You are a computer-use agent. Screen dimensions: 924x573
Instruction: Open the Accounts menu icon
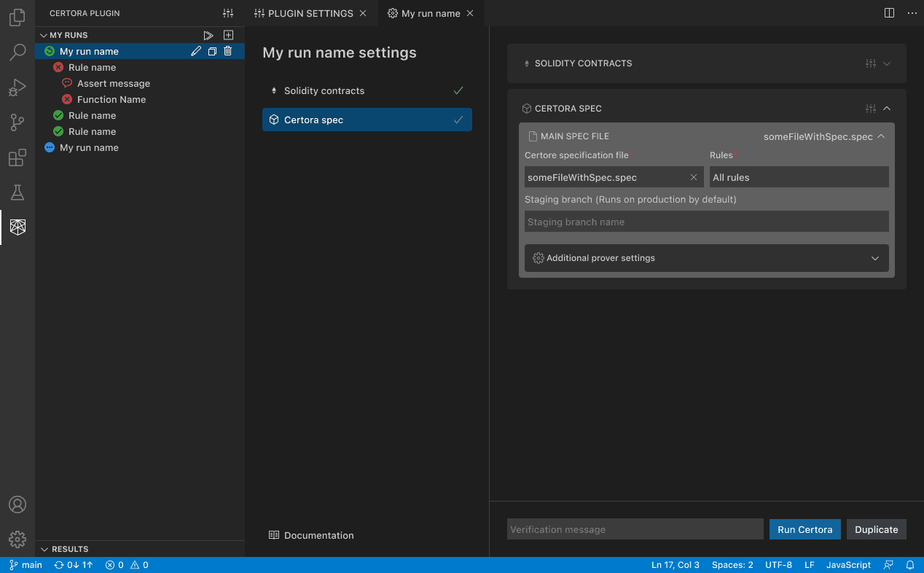click(17, 504)
